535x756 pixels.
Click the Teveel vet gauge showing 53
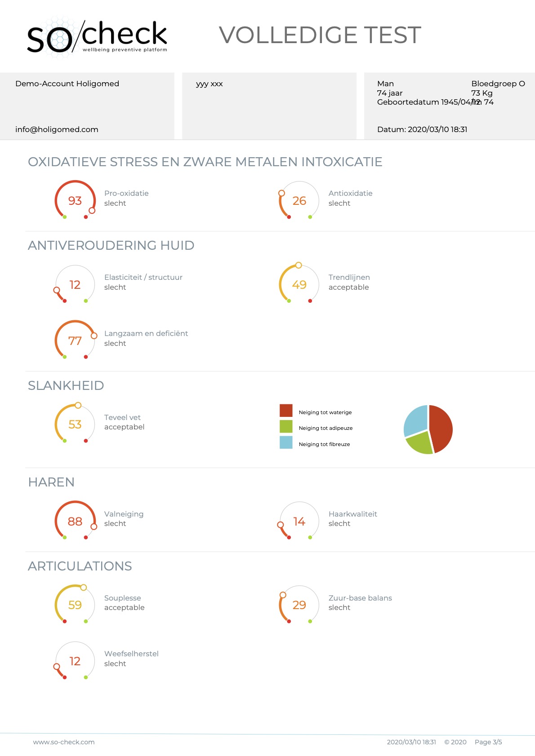[x=75, y=424]
